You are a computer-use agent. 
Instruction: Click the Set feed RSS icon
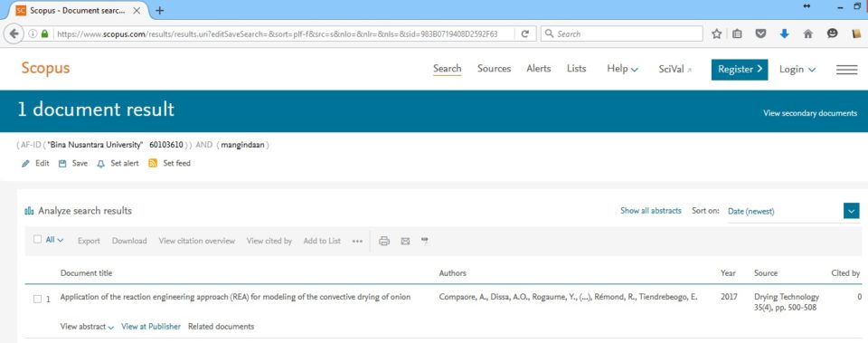pos(153,163)
